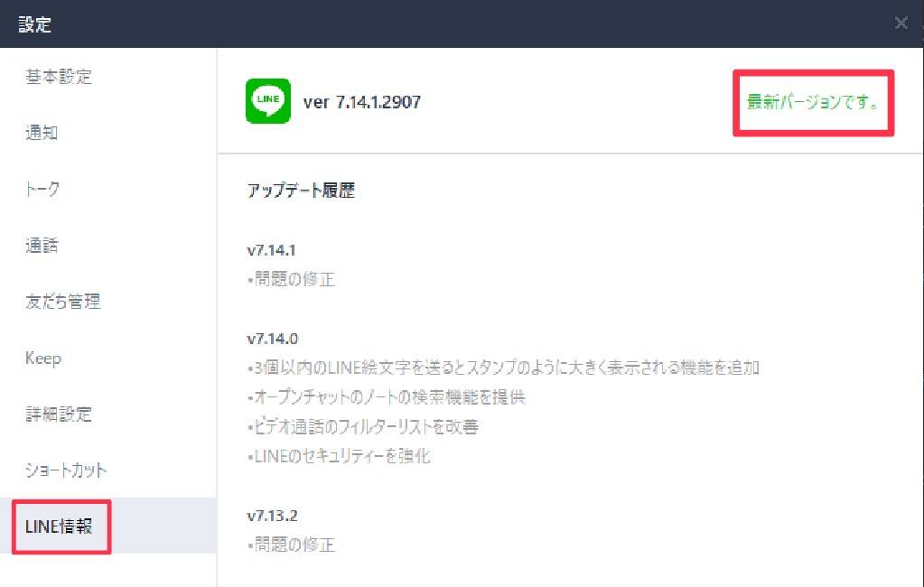The image size is (924, 587).
Task: Switch to 詳細設定 settings
Action: pos(59,414)
